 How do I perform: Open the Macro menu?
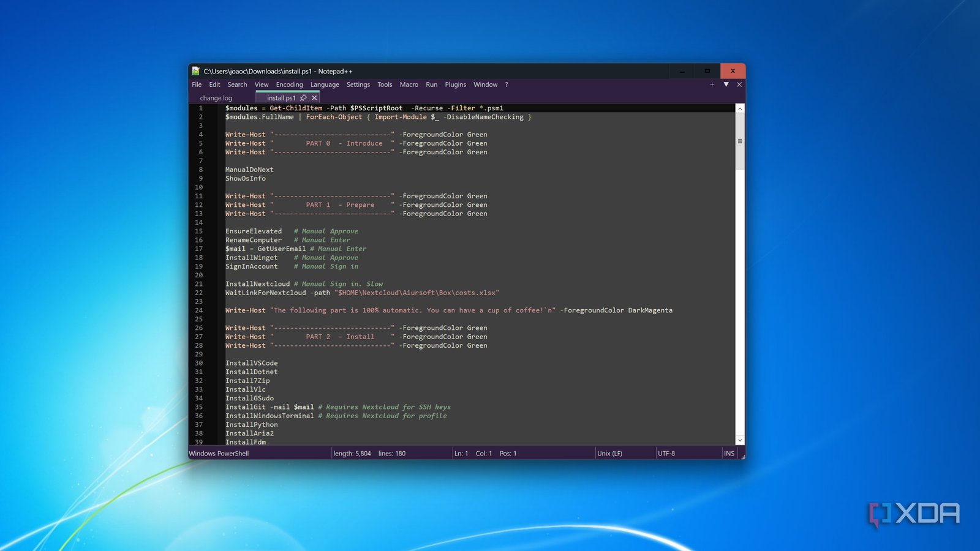pos(409,84)
